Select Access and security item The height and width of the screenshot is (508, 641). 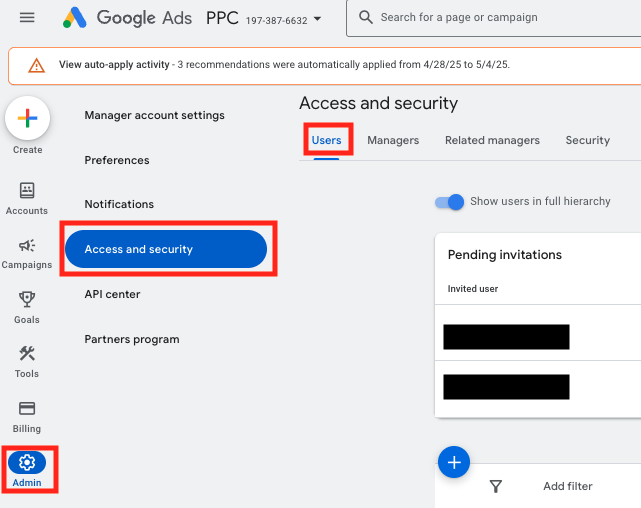(x=166, y=249)
